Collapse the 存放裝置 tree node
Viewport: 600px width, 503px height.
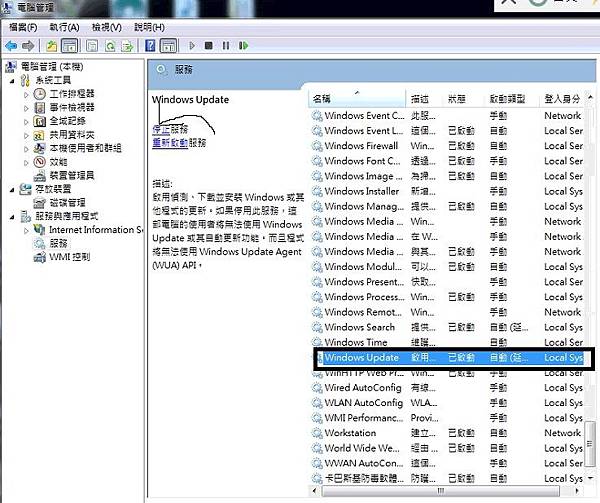(x=12, y=189)
